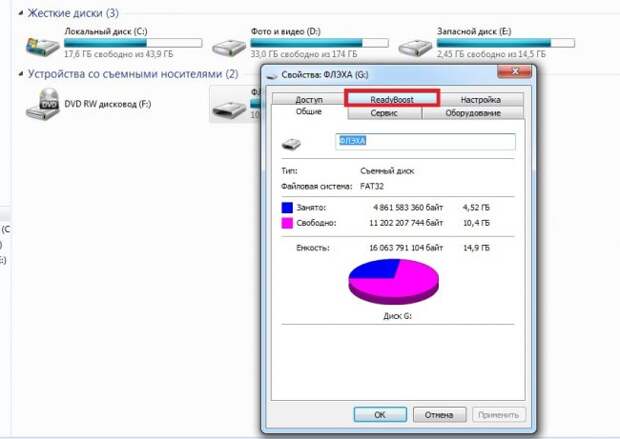Click the Локальный диск (C:) label

coord(106,31)
